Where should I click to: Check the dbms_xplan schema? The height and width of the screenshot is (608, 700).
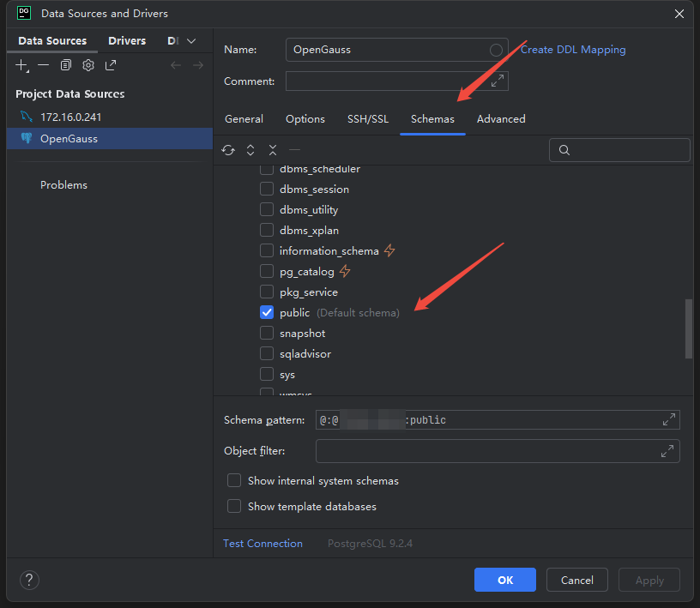tap(267, 230)
